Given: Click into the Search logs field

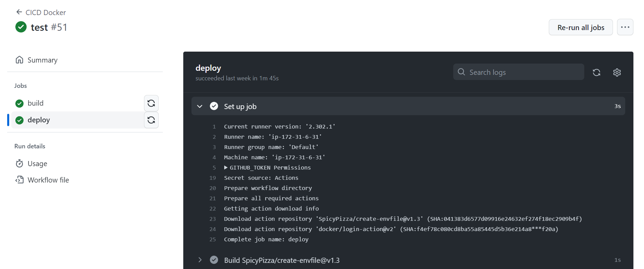Looking at the screenshot, I should pos(518,72).
